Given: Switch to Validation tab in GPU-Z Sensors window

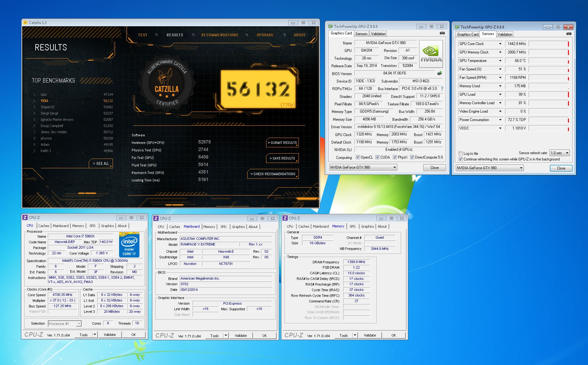Looking at the screenshot, I should pos(505,34).
